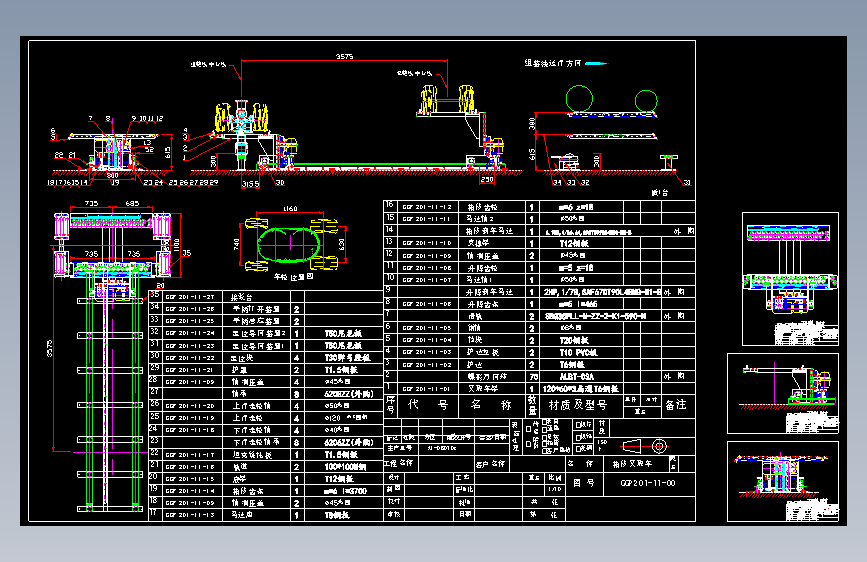Image resolution: width=867 pixels, height=562 pixels.
Task: Click part code GGP 201-11-22 in row 30
Action: tap(190, 358)
